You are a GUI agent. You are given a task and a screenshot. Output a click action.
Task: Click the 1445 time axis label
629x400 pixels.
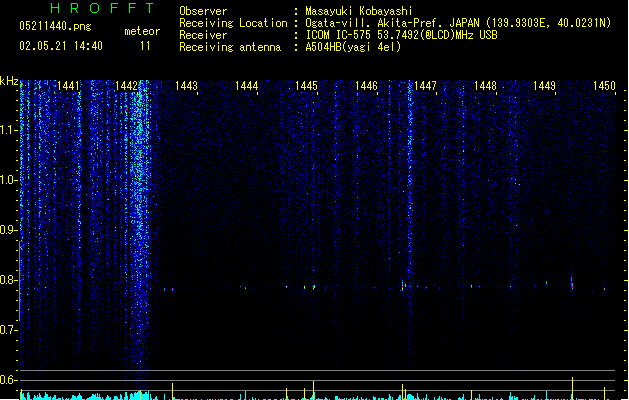coord(306,86)
